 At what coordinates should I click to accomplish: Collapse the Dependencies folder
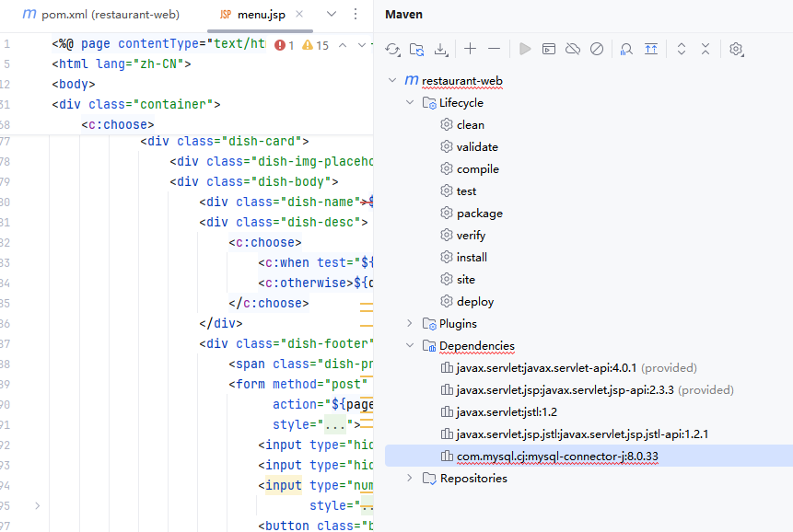(410, 345)
